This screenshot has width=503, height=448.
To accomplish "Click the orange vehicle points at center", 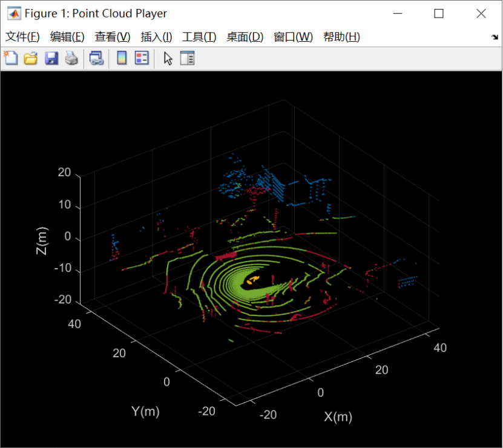I will click(253, 280).
